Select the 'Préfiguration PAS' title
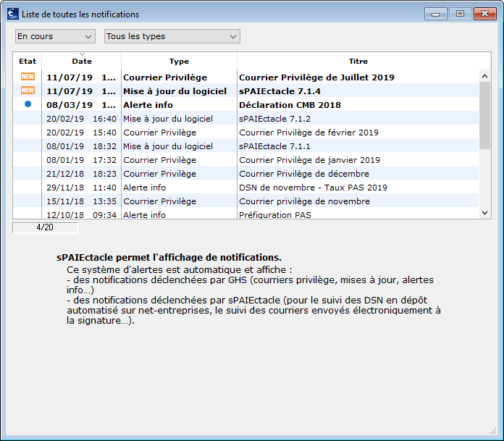Screen dimensions: 504x441 [x=275, y=215]
